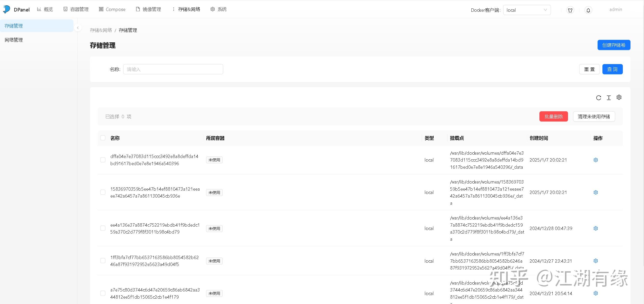Switch to 网络管理 in the sidebar
The image size is (644, 304).
pos(14,40)
